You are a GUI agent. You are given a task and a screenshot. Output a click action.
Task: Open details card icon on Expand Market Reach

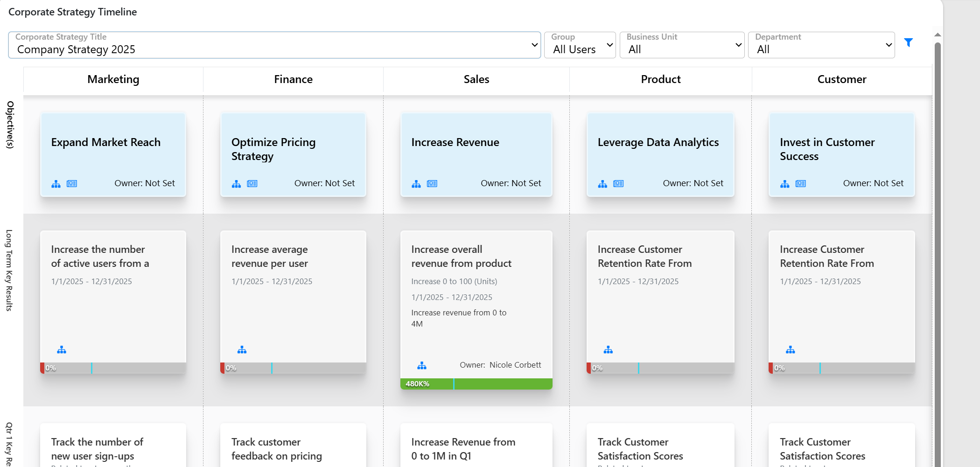point(72,184)
